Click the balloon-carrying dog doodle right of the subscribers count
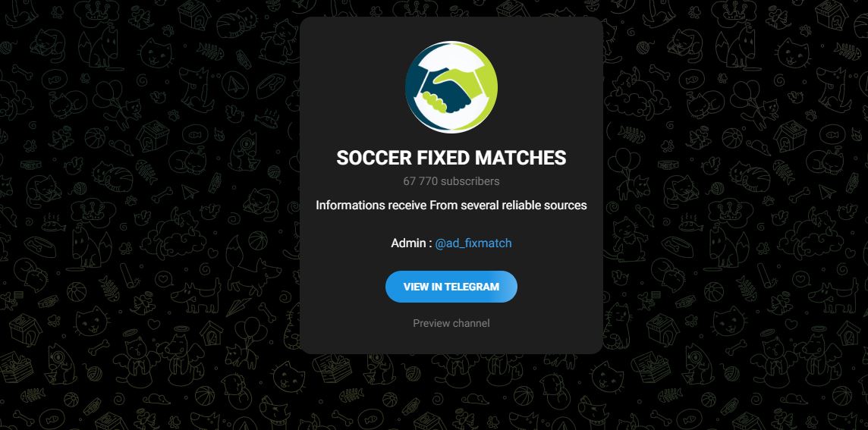The image size is (868, 430). pyautogui.click(x=628, y=174)
